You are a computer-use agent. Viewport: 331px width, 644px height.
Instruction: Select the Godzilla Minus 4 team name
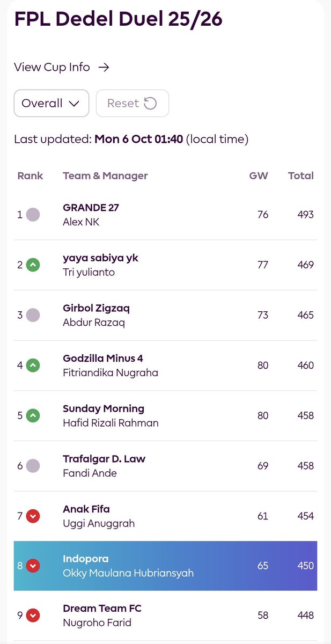103,358
